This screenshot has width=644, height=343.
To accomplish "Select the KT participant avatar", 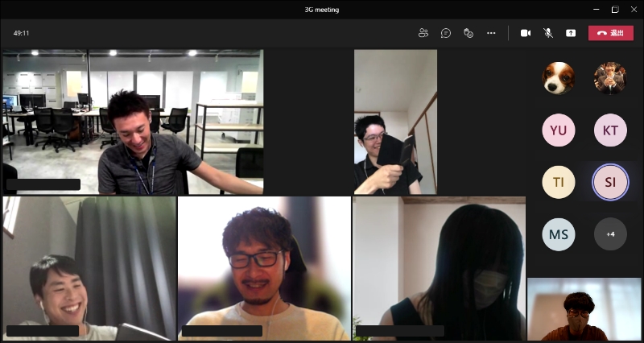I will pos(610,130).
